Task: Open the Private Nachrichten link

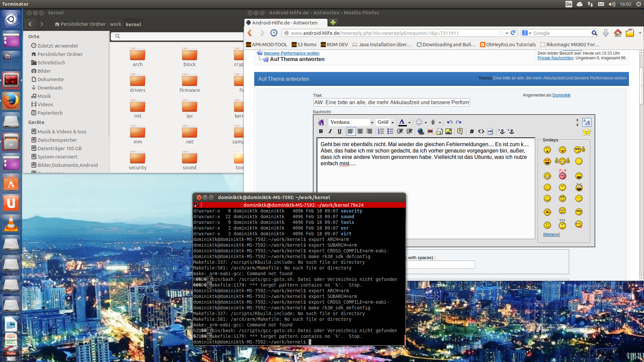Action: coord(555,58)
